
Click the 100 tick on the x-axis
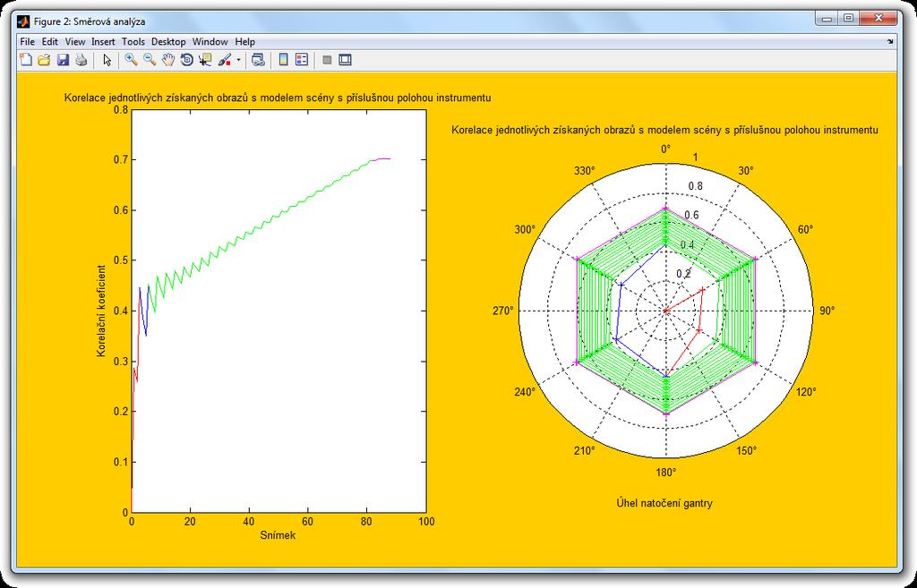click(x=426, y=522)
